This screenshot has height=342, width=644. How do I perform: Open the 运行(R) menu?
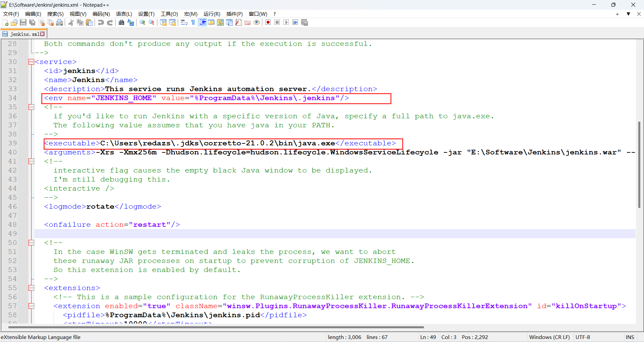pos(212,14)
